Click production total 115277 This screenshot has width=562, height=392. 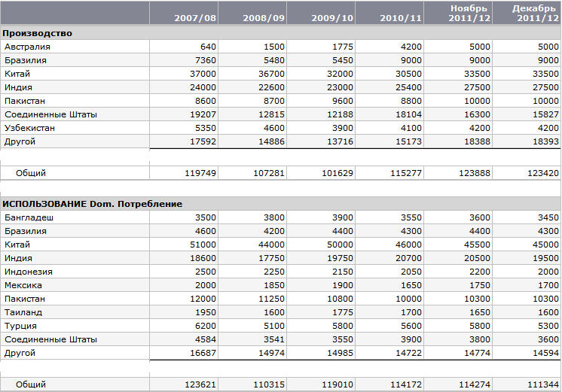(x=406, y=173)
